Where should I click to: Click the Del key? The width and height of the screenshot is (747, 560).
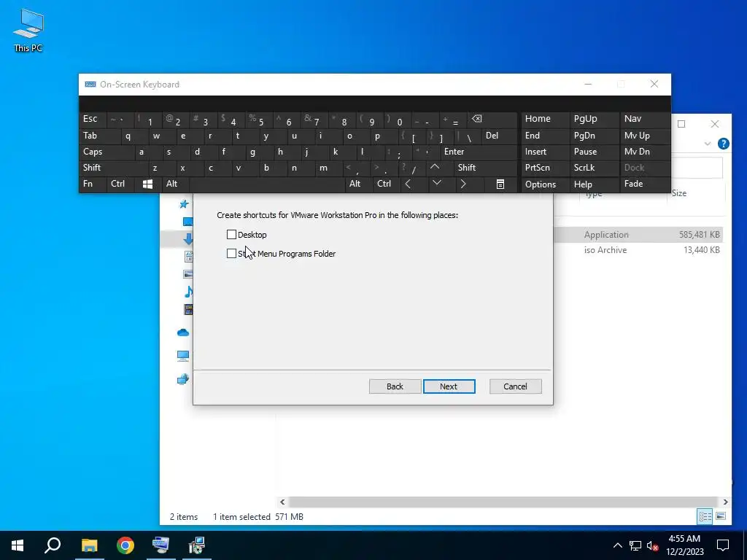(x=498, y=136)
